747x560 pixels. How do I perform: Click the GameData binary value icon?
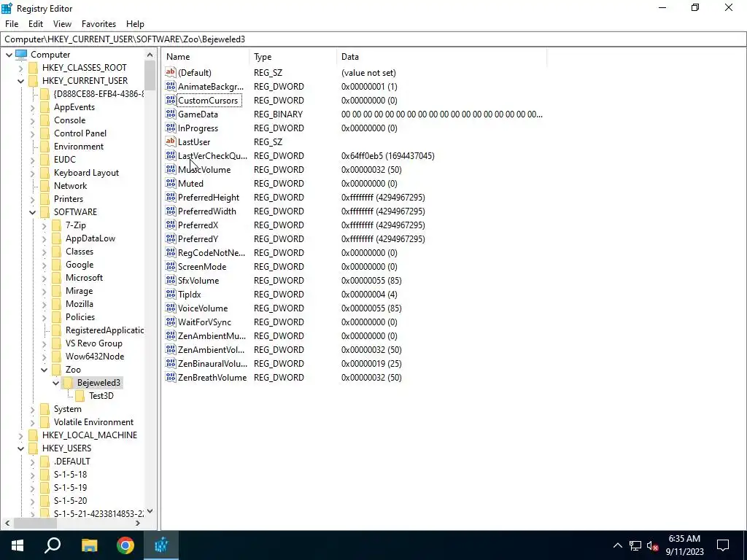(x=171, y=114)
